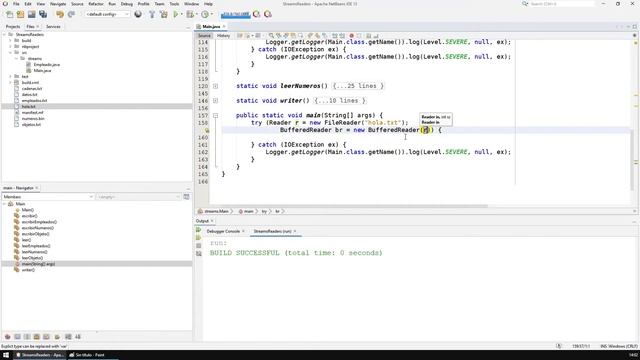Click the New File toolbar icon
640x360 pixels.
[x=9, y=14]
